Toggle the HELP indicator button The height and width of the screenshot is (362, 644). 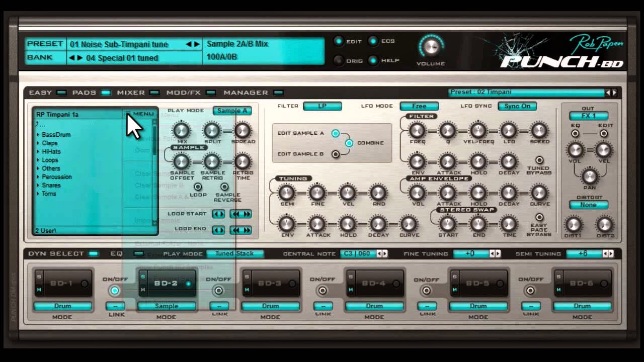[x=374, y=60]
